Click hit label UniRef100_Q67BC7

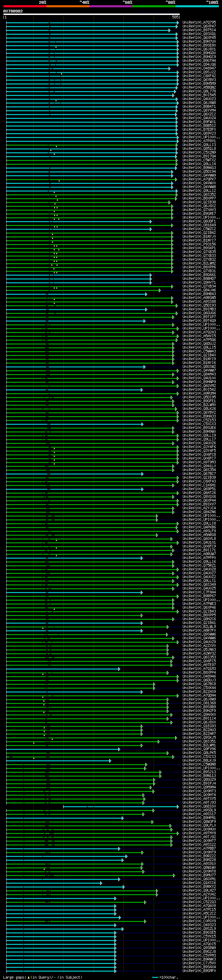coord(199,474)
